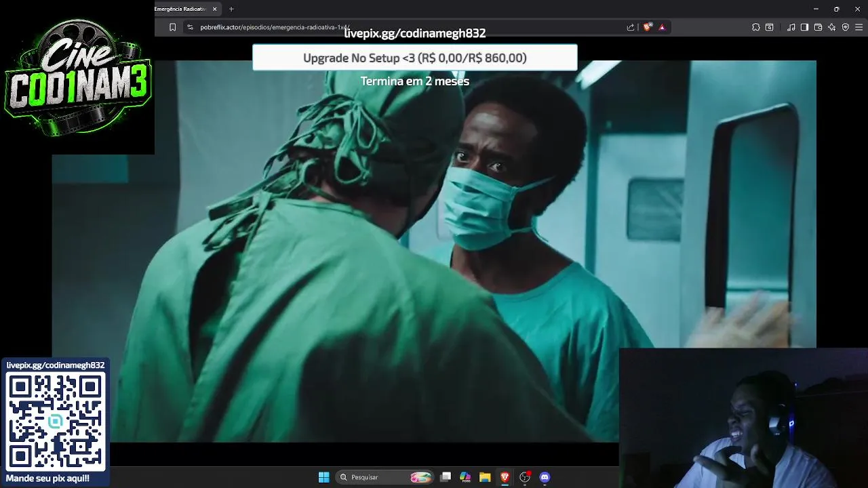Open the browser extensions puzzle icon
Viewport: 868px width, 488px height.
[x=756, y=27]
